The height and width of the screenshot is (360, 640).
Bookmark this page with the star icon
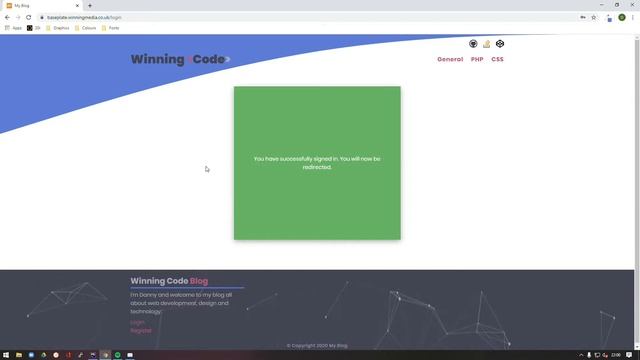coord(594,18)
